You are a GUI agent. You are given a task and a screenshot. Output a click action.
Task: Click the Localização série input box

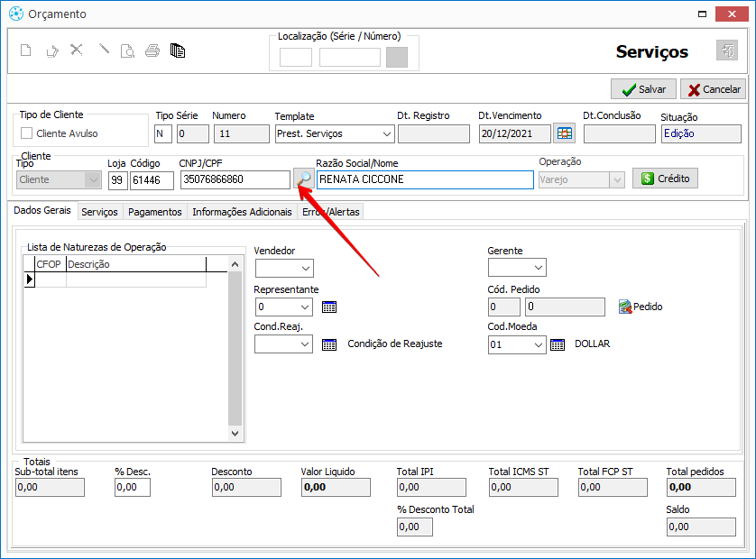[296, 58]
